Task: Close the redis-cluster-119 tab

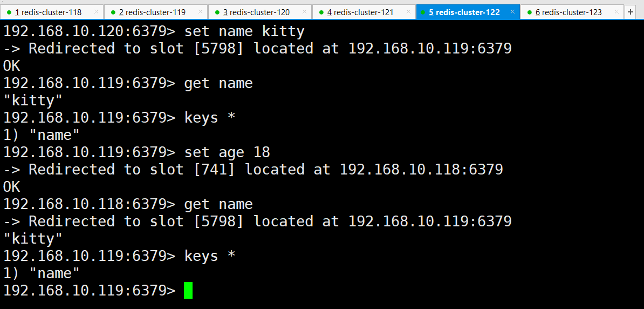Action: [x=200, y=12]
